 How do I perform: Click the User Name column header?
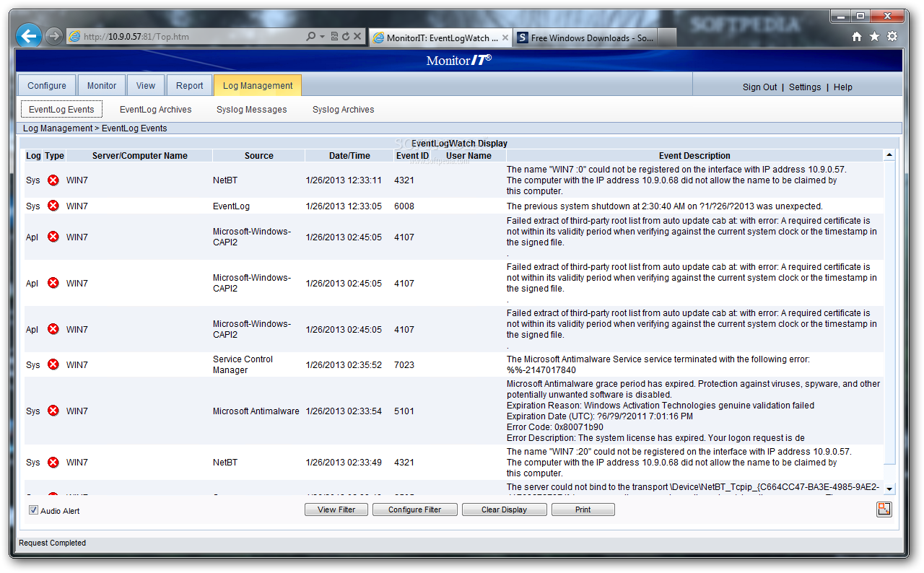(469, 155)
